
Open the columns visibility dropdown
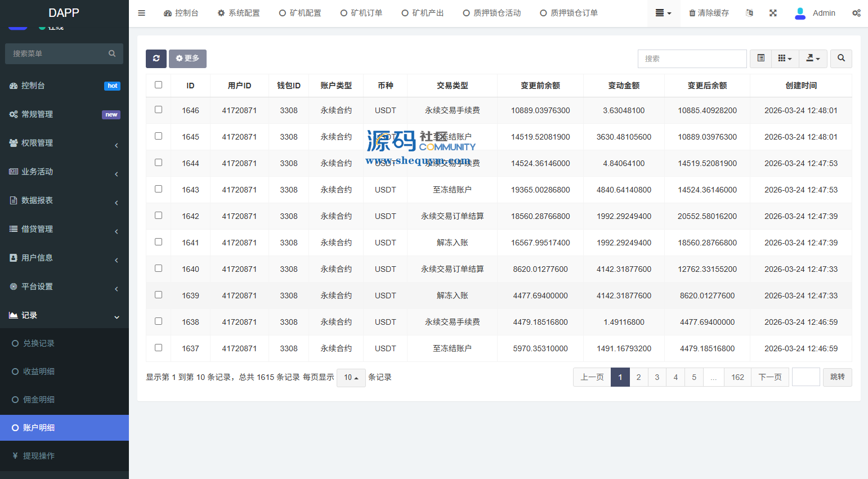click(785, 59)
